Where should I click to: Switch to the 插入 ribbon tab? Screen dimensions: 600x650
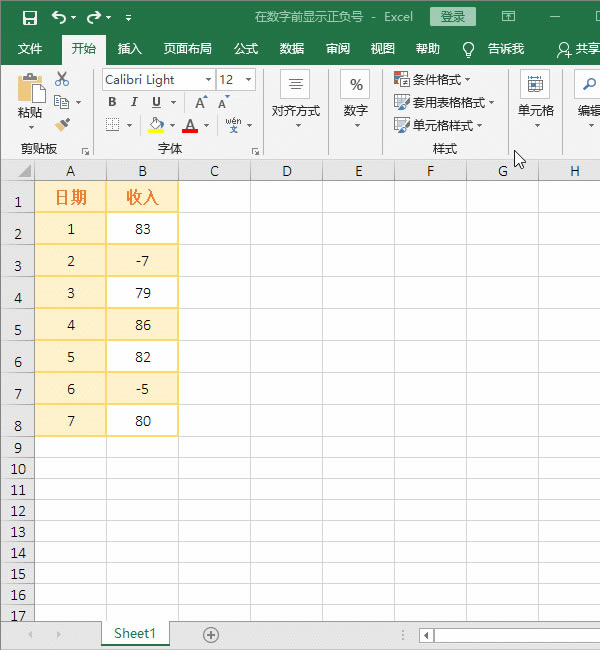(130, 49)
